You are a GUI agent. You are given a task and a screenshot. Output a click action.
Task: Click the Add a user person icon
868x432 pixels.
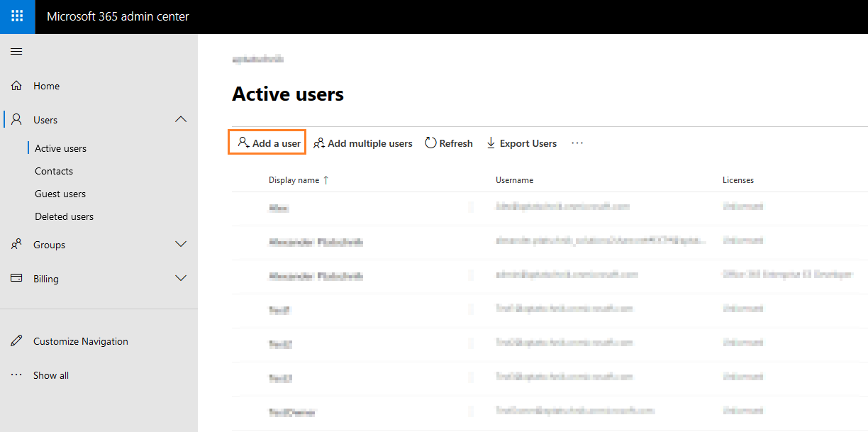click(243, 143)
